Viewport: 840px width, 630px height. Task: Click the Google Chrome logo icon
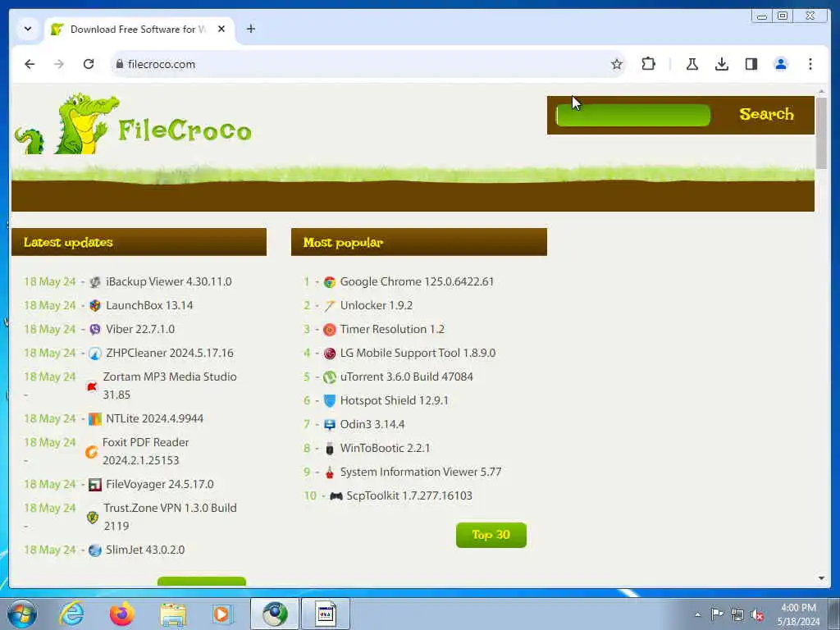pos(330,282)
